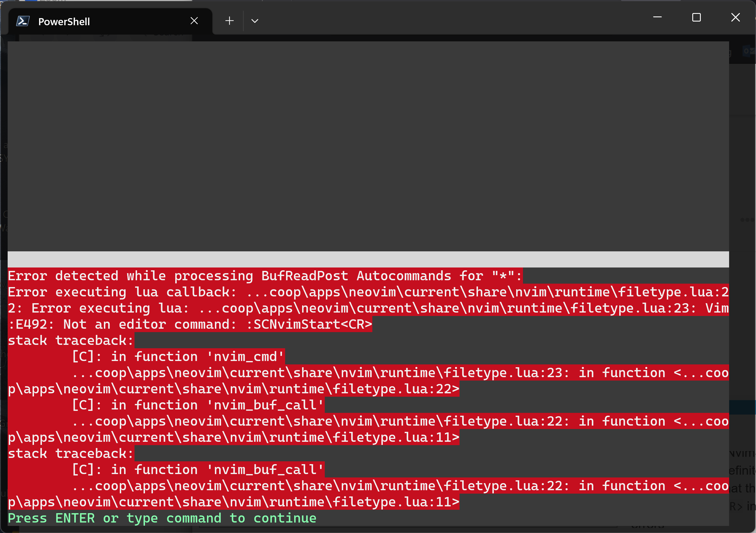Close the terminal window
This screenshot has width=756, height=533.
[x=735, y=17]
